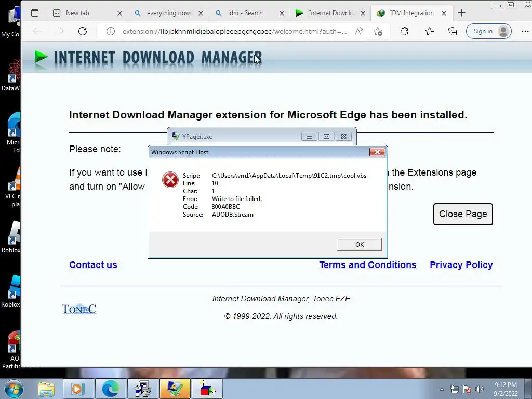Switch to the everything download search tab
Viewport: 532px width, 399px height.
pos(169,13)
